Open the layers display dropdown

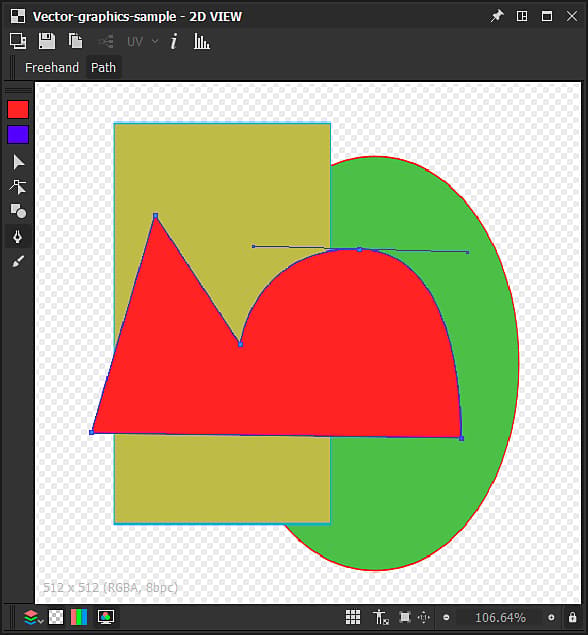click(33, 618)
